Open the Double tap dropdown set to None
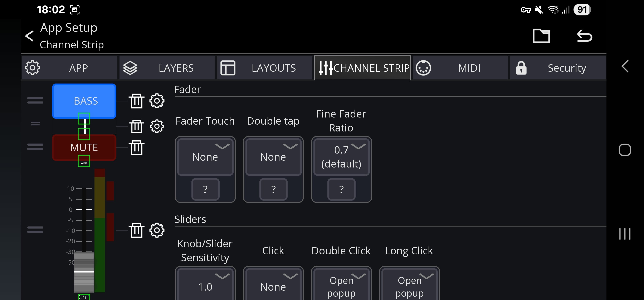The image size is (644, 300). point(273,157)
